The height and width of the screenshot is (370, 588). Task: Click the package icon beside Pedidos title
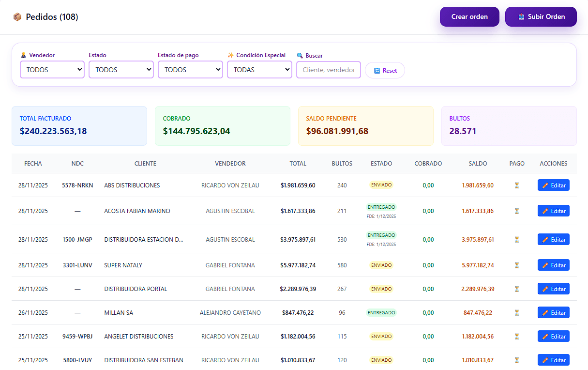(x=17, y=16)
